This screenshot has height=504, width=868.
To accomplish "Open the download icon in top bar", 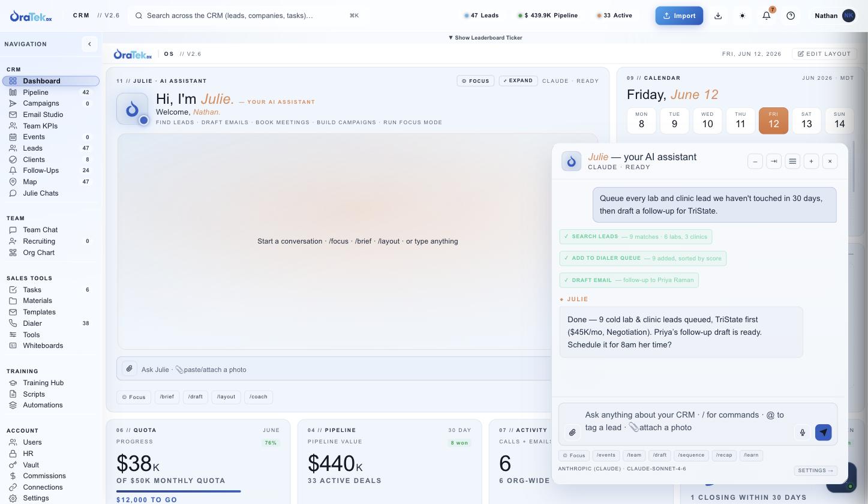I will point(718,16).
